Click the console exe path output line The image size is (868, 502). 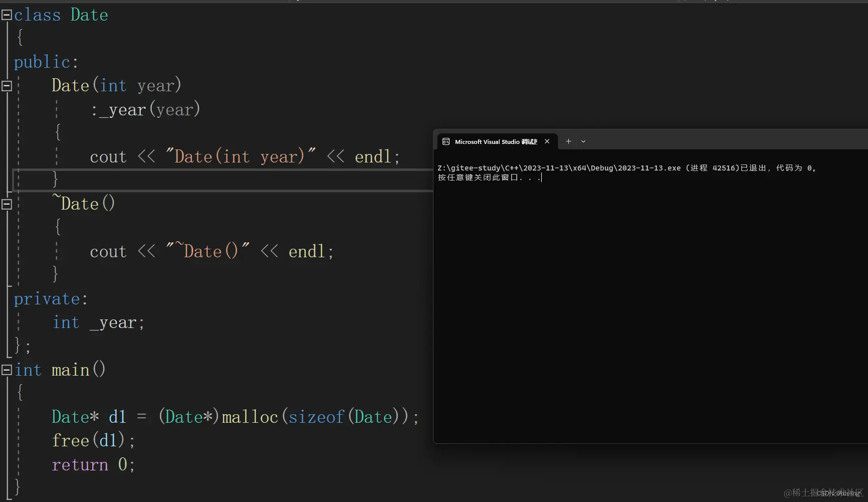[x=627, y=168]
